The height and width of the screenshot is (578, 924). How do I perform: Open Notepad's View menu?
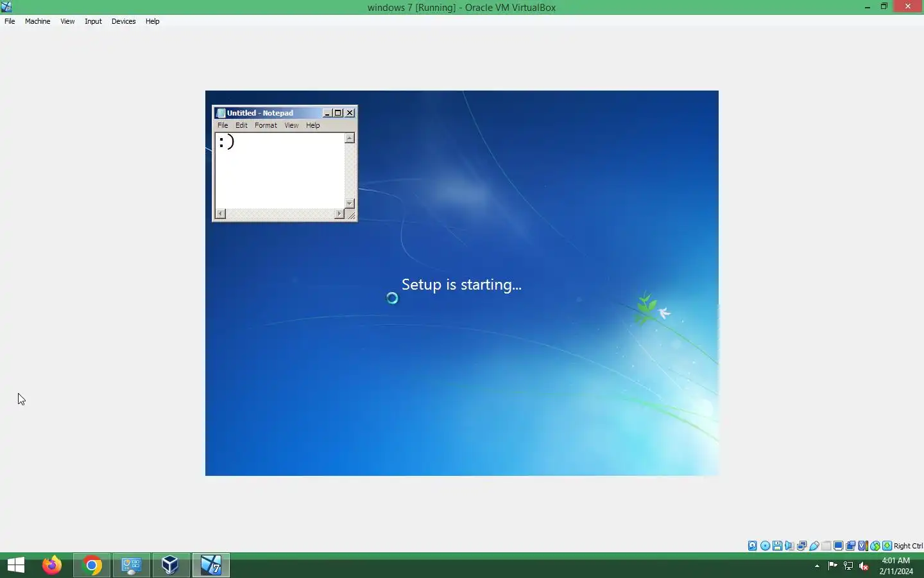(x=291, y=125)
